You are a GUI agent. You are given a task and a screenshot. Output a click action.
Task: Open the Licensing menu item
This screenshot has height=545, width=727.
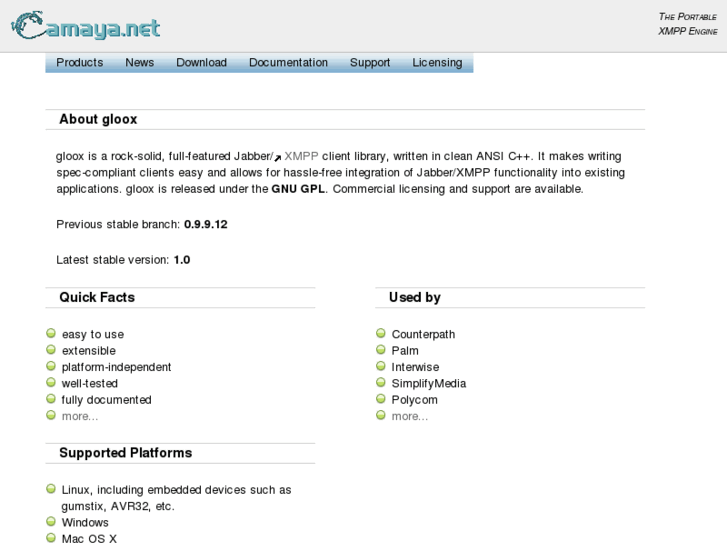(x=437, y=63)
